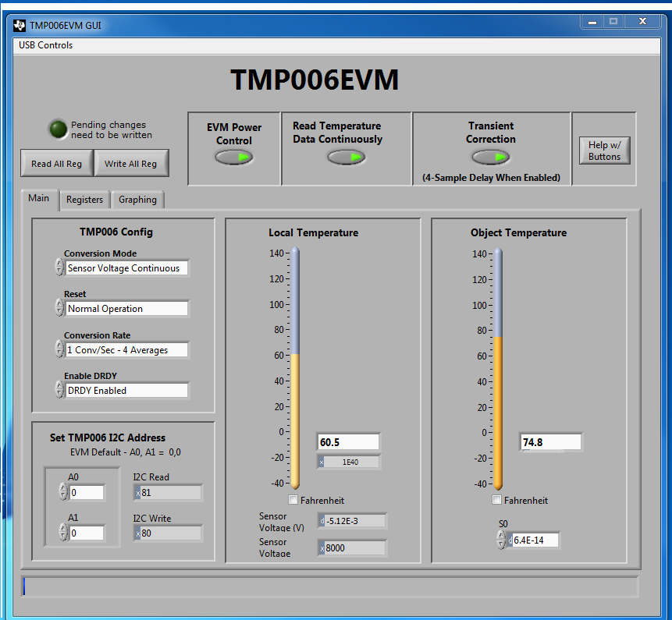Image resolution: width=672 pixels, height=620 pixels.
Task: Click the A0 value input field
Action: 87,492
